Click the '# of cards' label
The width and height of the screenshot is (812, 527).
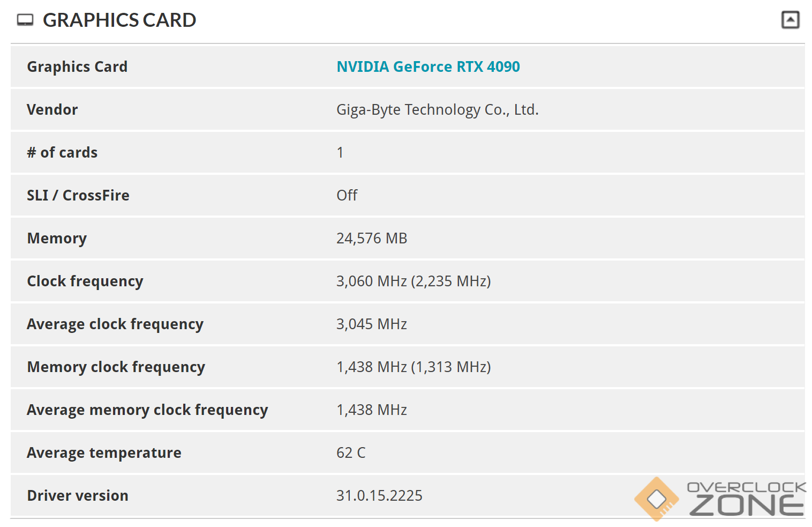pos(62,152)
